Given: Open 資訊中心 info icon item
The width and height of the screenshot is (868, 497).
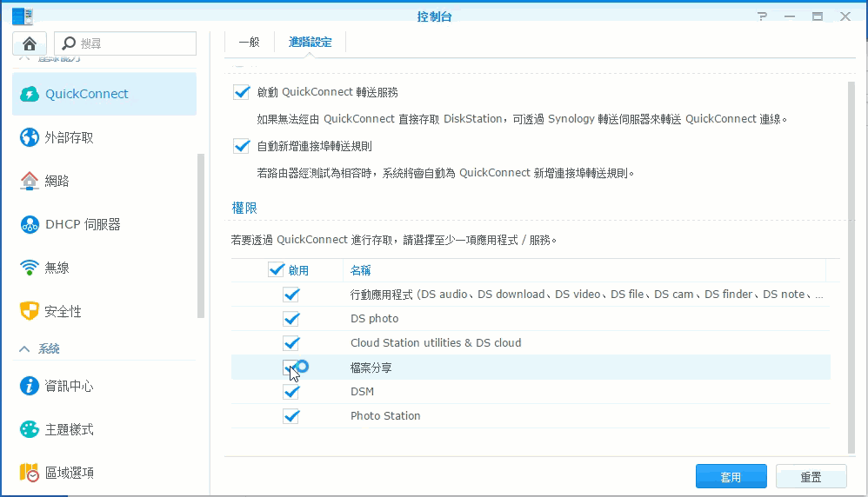Looking at the screenshot, I should pyautogui.click(x=70, y=386).
